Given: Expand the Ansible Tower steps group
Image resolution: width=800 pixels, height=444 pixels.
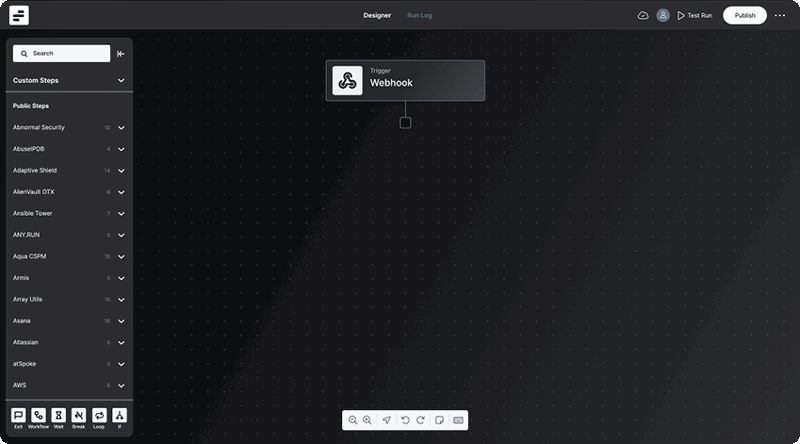Looking at the screenshot, I should pyautogui.click(x=121, y=214).
